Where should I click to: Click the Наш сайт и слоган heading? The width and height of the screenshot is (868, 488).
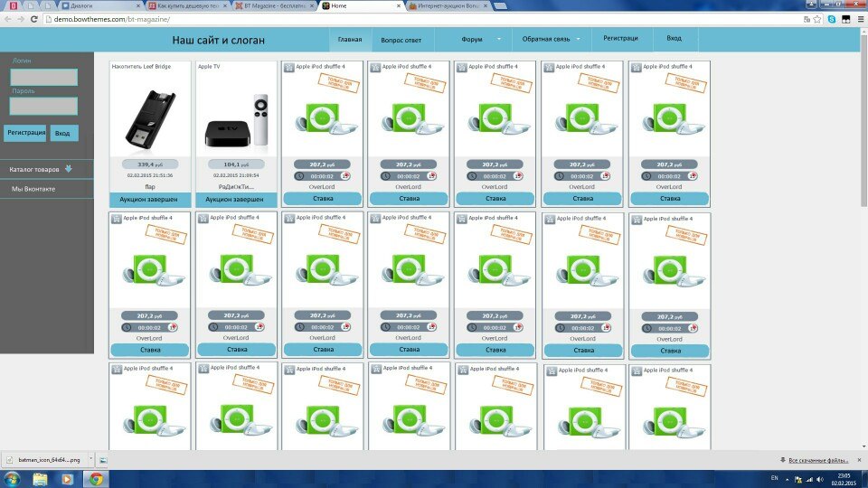point(218,40)
